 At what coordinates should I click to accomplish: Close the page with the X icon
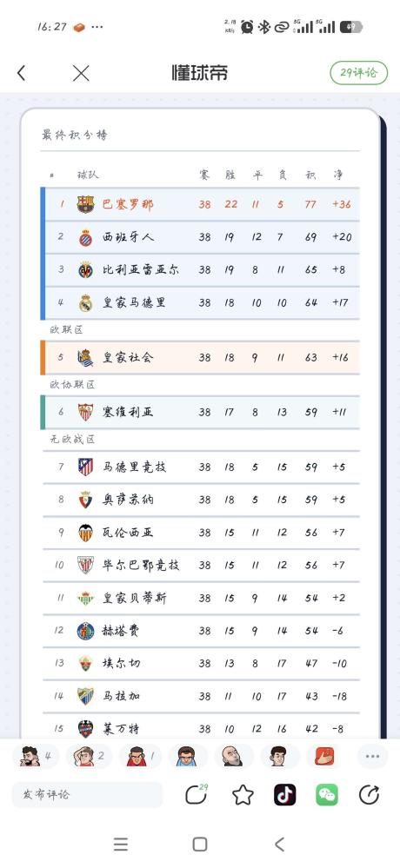pyautogui.click(x=81, y=73)
